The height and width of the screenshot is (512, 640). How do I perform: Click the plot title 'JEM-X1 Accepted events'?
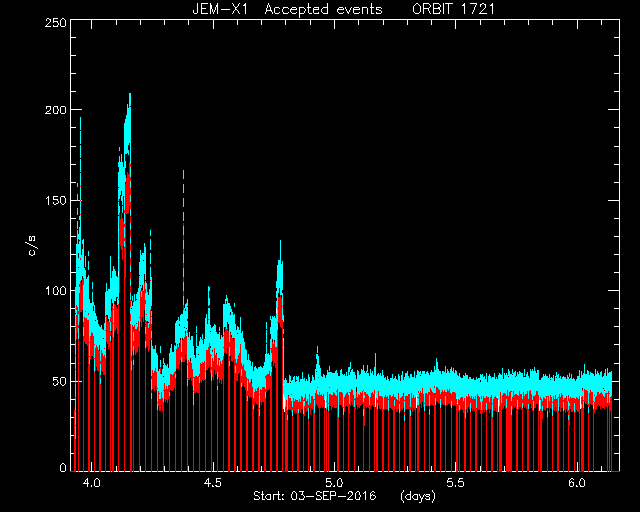(x=287, y=9)
